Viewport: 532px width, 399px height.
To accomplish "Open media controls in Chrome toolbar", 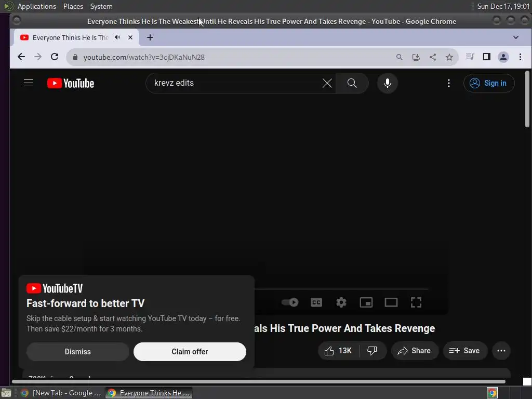I will pyautogui.click(x=470, y=57).
